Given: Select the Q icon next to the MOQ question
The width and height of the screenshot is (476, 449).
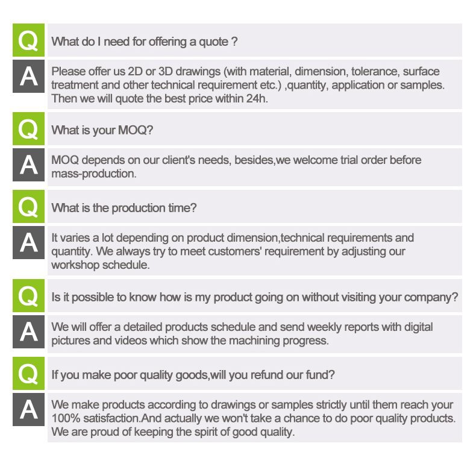Looking at the screenshot, I should (28, 129).
